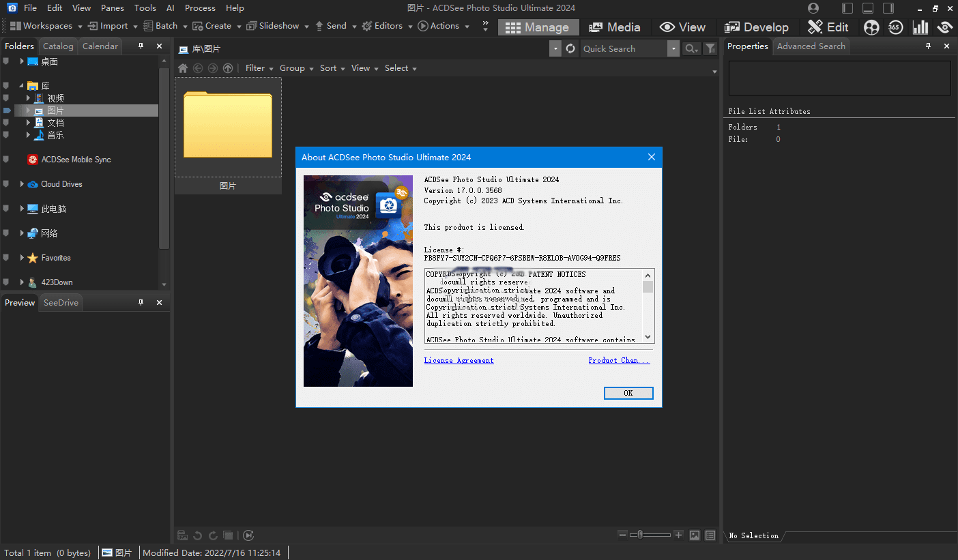958x560 pixels.
Task: Open the Home folder icon in breadcrumb bar
Action: coord(182,68)
